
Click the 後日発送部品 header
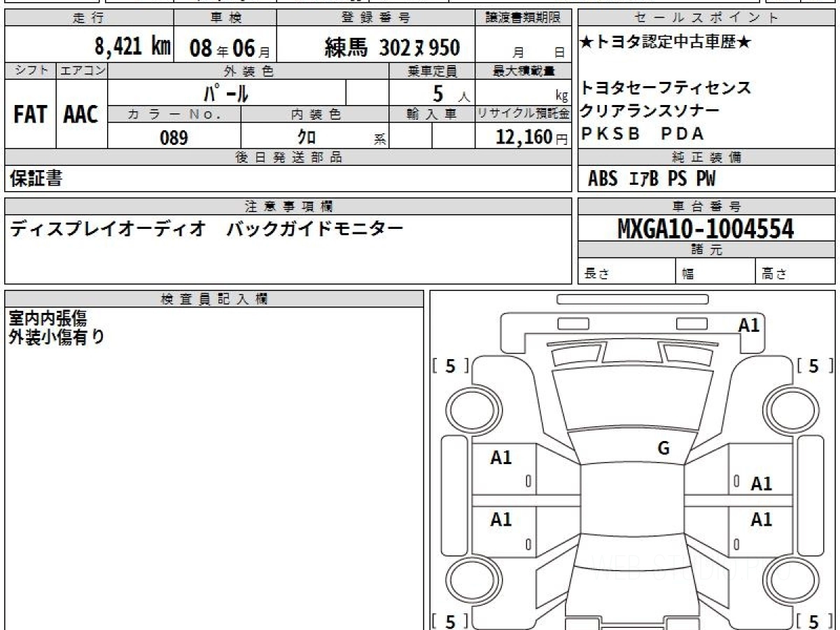[288, 157]
